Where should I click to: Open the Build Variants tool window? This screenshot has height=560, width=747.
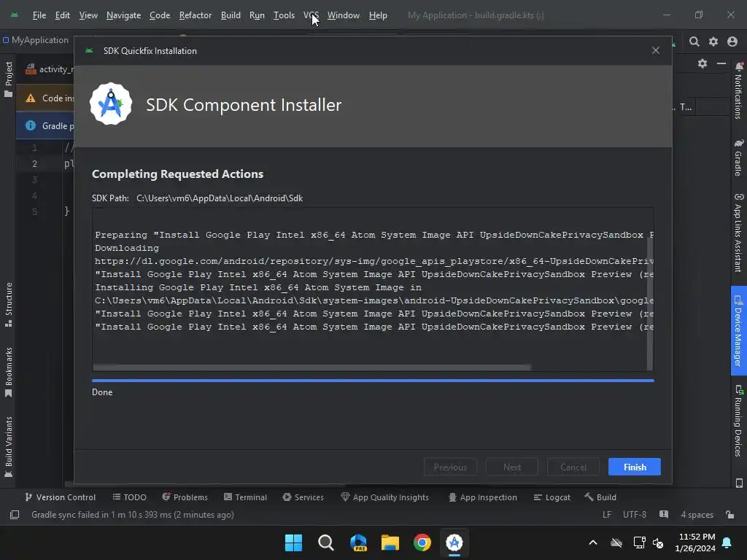coord(9,447)
